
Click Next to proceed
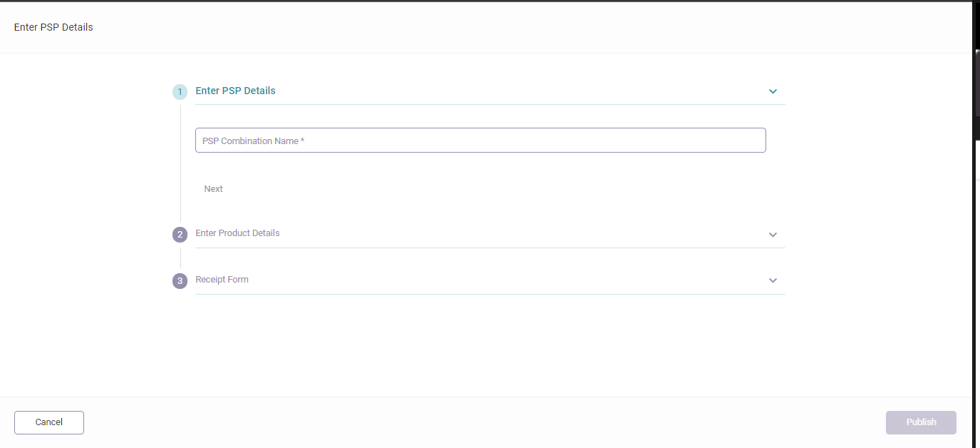tap(213, 188)
